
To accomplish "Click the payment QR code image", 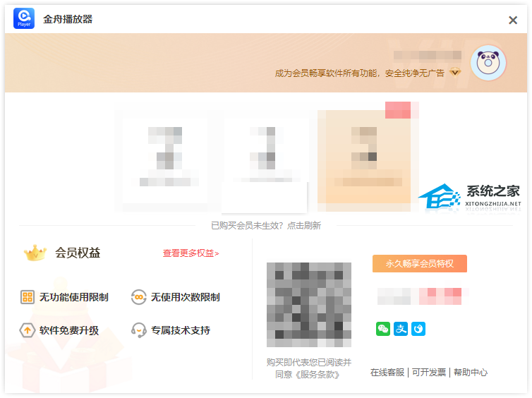I will (309, 304).
